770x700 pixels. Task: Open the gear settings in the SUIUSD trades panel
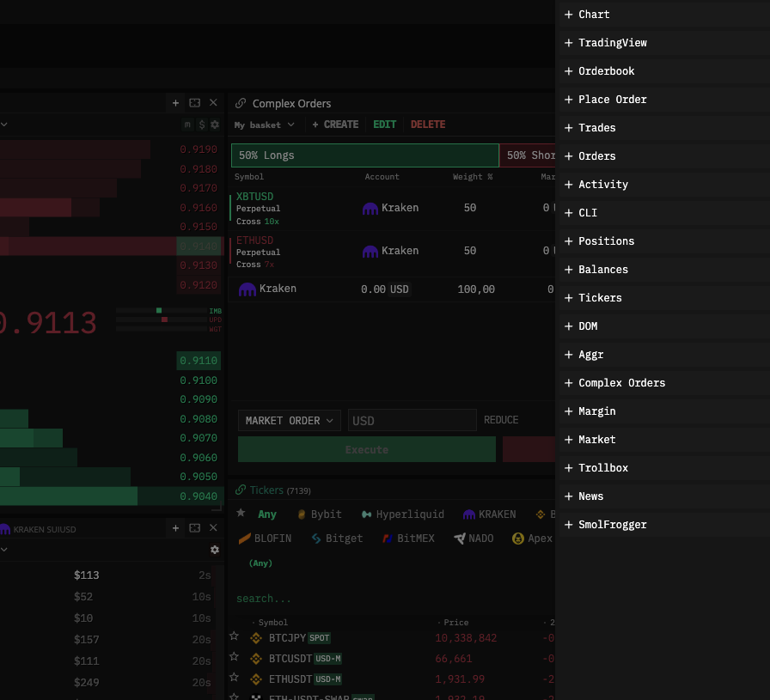pos(215,550)
